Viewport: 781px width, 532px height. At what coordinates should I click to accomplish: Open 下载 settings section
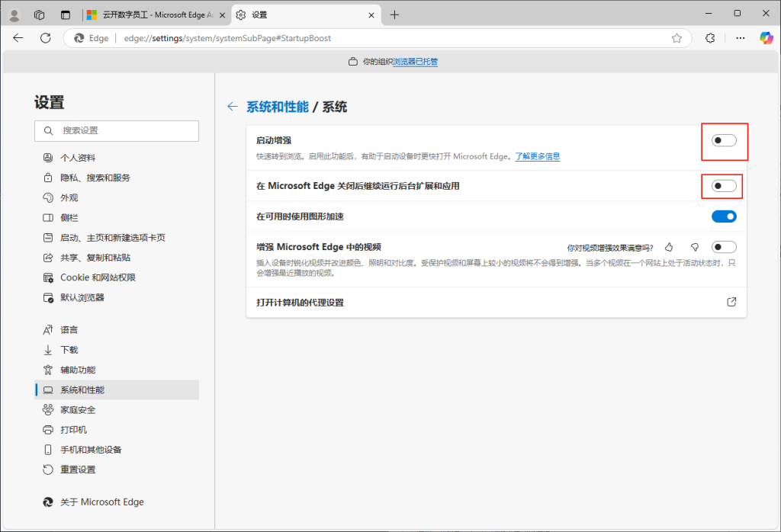[117, 350]
